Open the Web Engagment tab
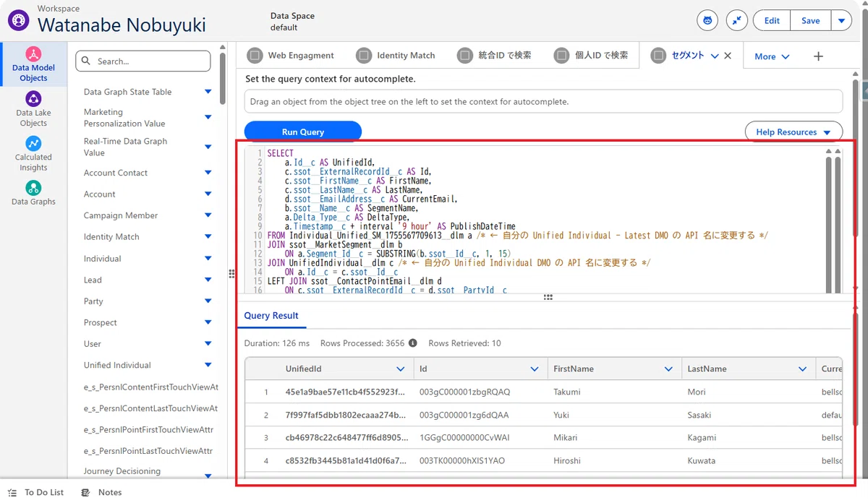 [x=291, y=55]
